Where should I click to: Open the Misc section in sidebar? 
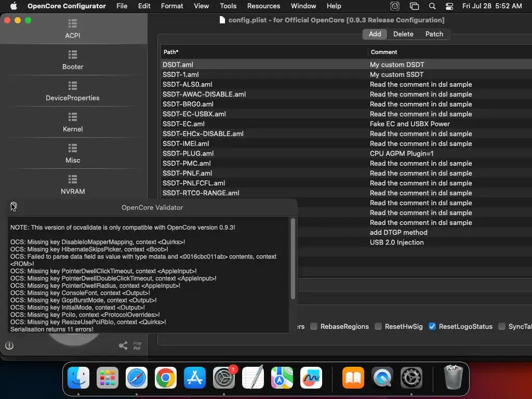pos(73,154)
